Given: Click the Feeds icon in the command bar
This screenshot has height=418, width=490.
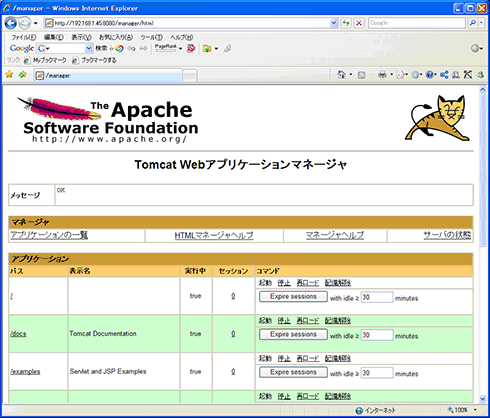Looking at the screenshot, I should coord(361,75).
